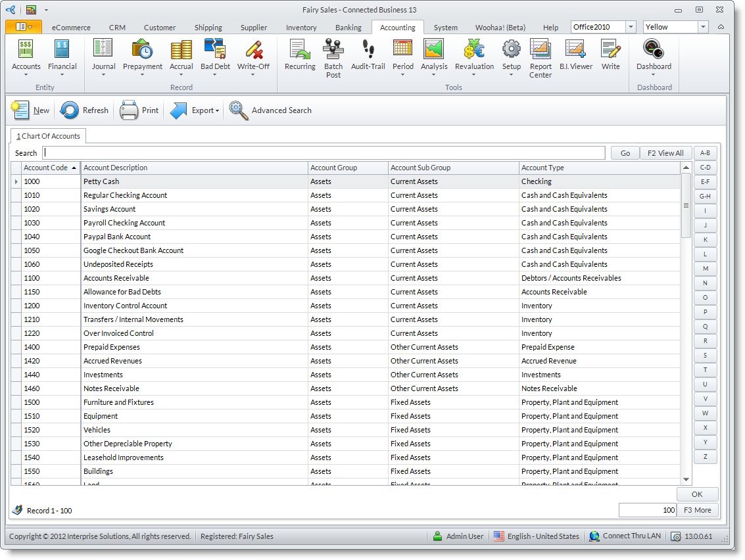
Task: Create a New account record
Action: 30,110
